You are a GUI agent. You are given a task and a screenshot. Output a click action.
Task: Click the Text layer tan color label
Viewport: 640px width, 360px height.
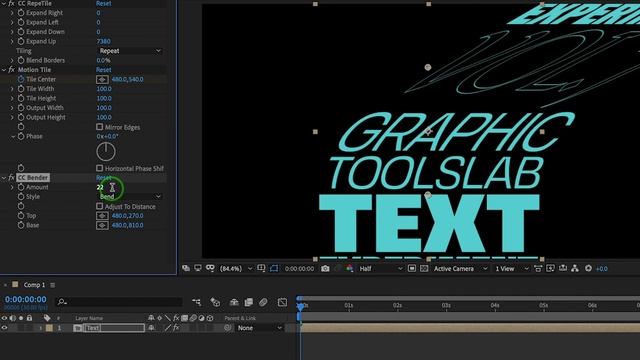click(x=49, y=328)
